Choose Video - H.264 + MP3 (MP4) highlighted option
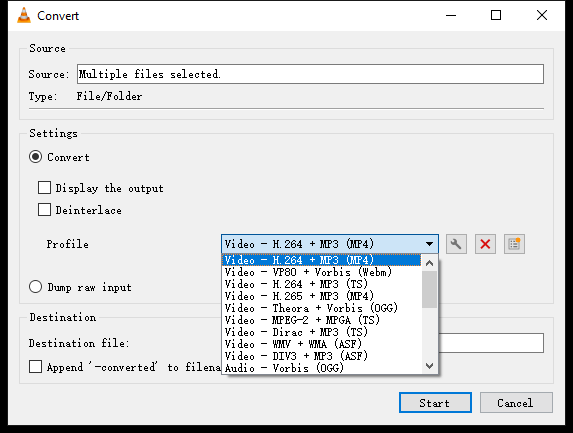Screen dimensions: 573x433 click(x=322, y=260)
